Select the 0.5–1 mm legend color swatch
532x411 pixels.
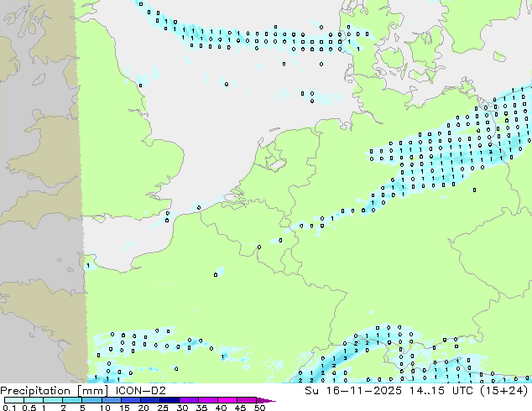(x=34, y=400)
